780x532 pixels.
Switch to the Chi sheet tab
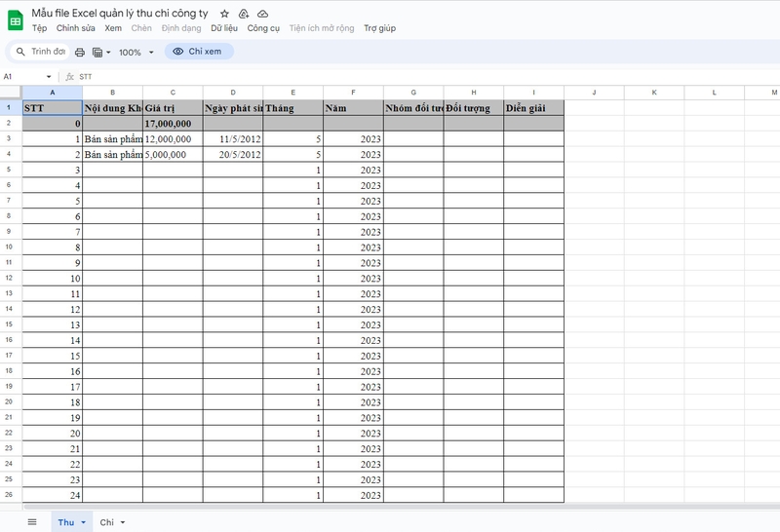coord(106,522)
